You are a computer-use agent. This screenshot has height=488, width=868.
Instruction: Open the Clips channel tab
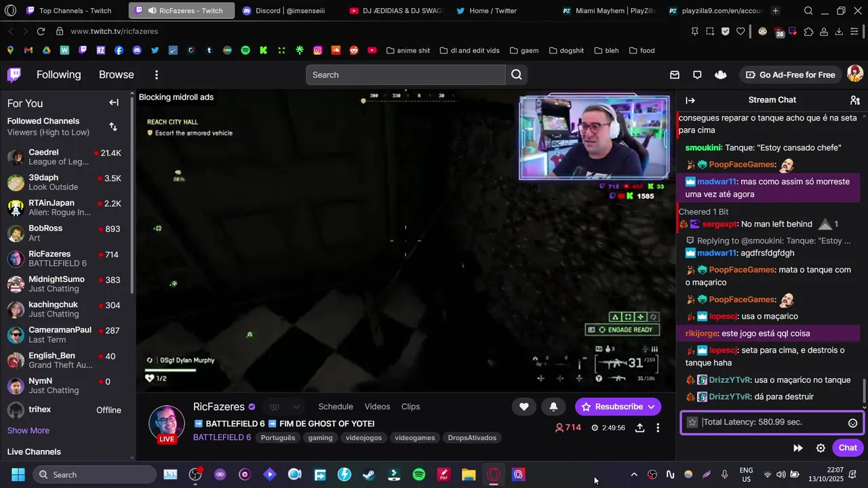click(410, 407)
